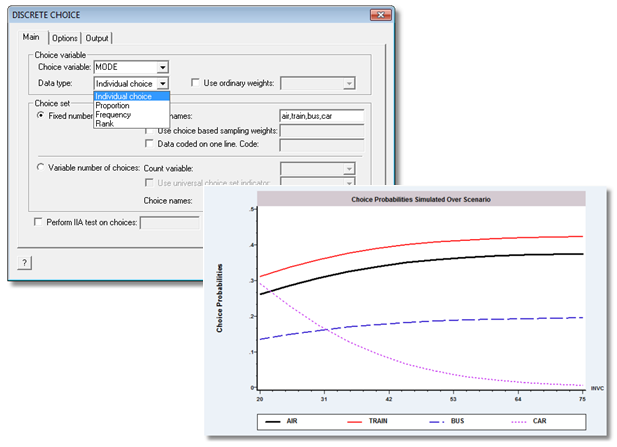Viewport: 617px width, 447px height.
Task: Open the Output tab
Action: coord(97,38)
